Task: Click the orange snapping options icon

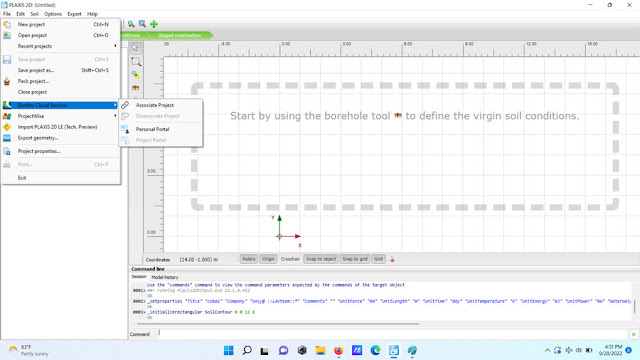Action: tap(392, 259)
